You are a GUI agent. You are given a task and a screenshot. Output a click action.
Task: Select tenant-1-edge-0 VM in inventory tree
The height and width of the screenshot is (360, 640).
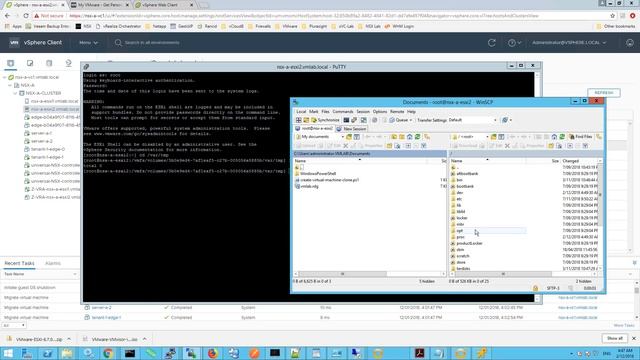(48, 149)
